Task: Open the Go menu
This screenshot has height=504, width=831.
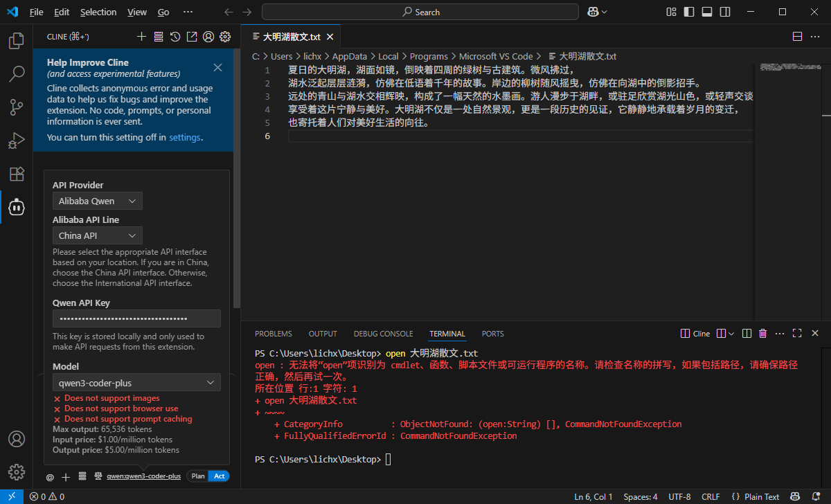Action: pyautogui.click(x=163, y=12)
